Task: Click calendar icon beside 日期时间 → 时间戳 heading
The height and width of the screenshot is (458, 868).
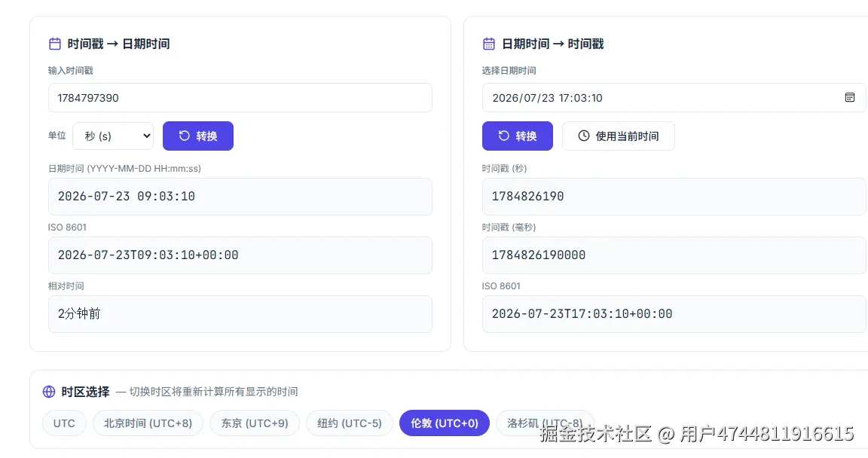Action: tap(489, 44)
